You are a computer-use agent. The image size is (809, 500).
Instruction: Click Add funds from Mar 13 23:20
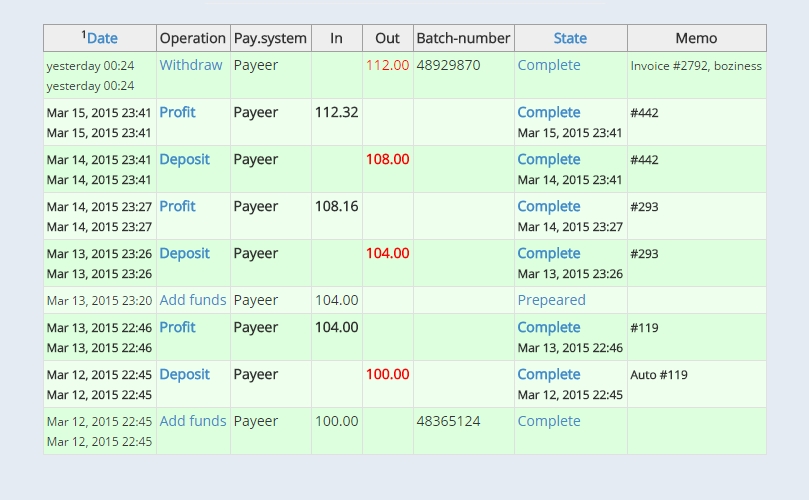(193, 300)
